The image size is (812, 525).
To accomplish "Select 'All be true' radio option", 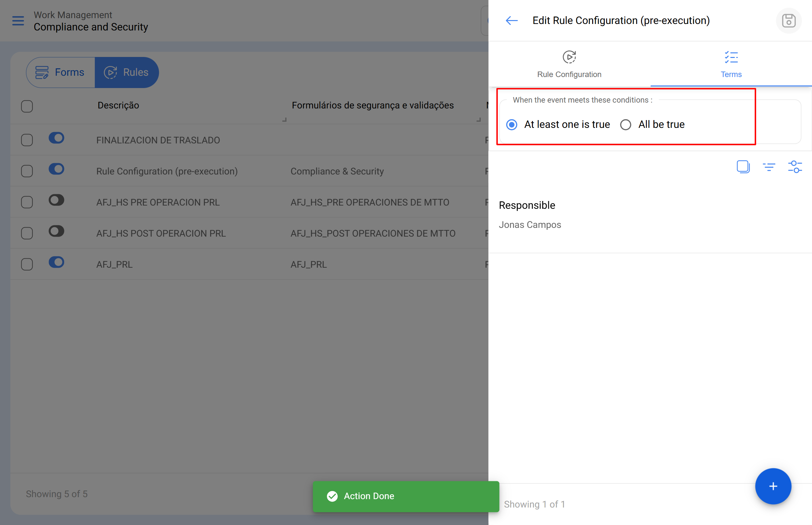I will [626, 125].
